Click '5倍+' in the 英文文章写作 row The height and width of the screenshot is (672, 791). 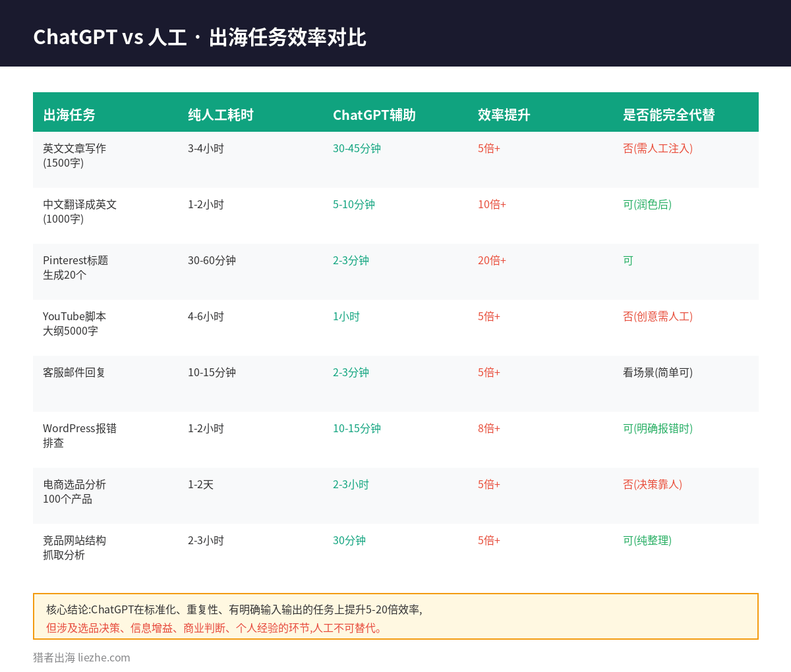(x=489, y=148)
